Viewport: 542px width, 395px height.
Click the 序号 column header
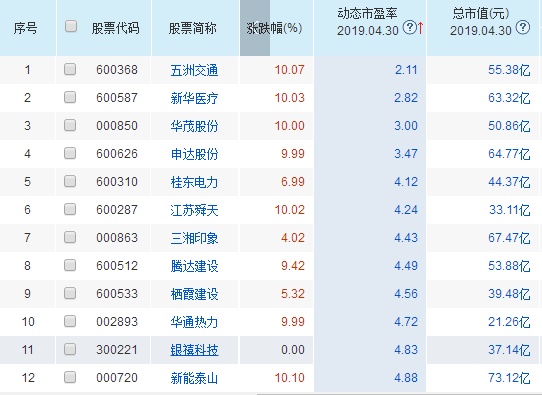tap(26, 28)
